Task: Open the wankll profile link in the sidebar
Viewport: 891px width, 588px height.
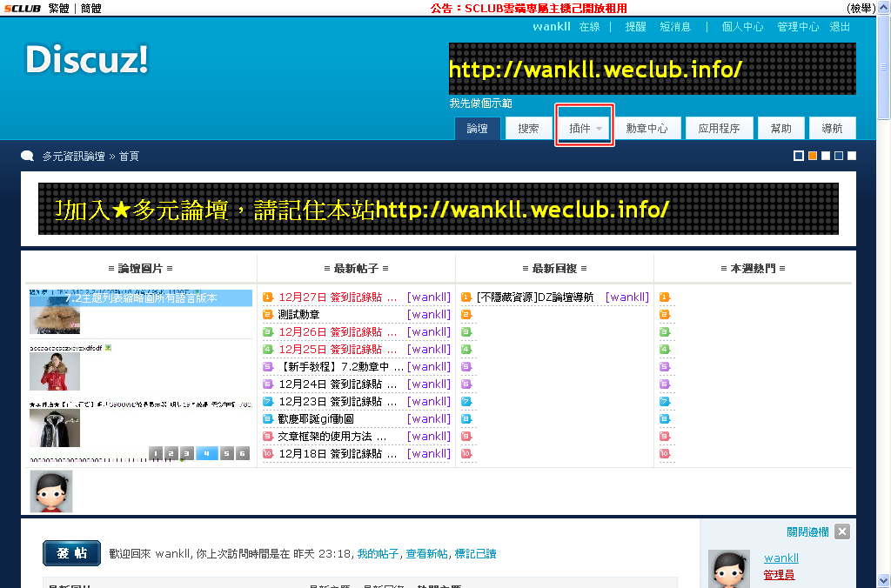Action: (781, 558)
